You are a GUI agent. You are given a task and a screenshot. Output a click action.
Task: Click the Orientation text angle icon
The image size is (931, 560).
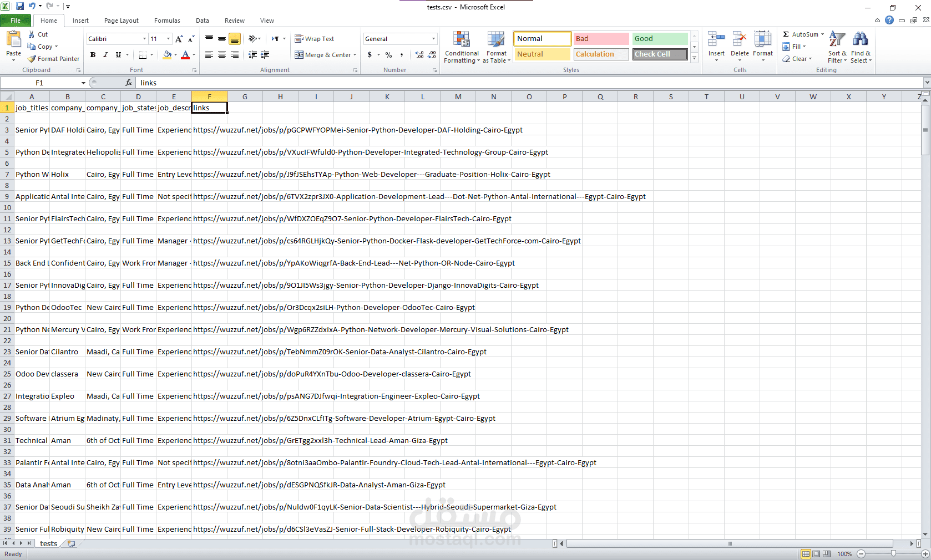tap(253, 39)
